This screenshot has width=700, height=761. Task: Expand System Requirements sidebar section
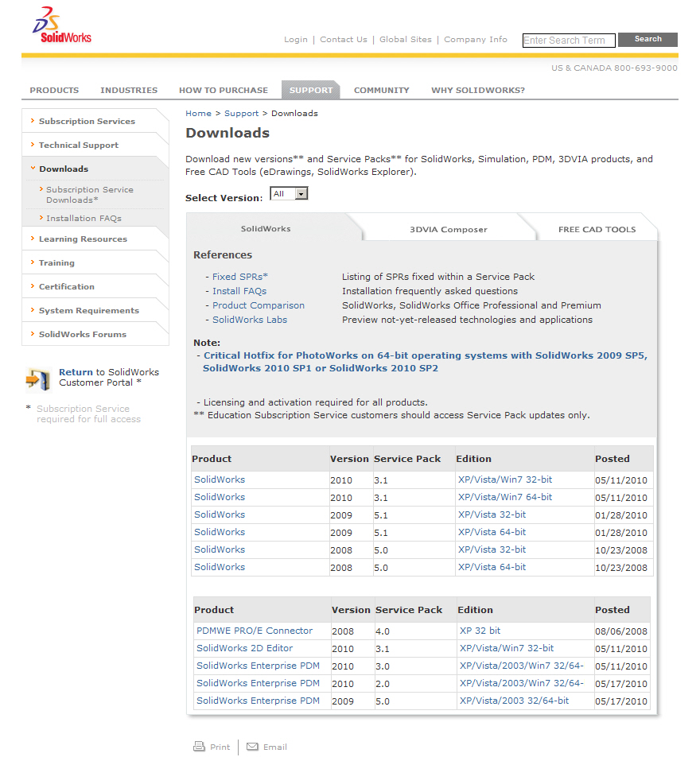coord(89,310)
